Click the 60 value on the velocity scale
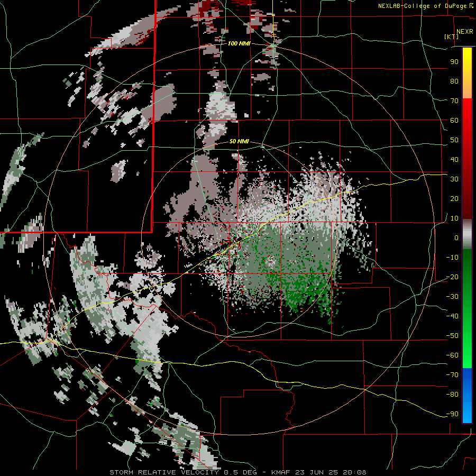The width and height of the screenshot is (476, 476). (x=454, y=121)
